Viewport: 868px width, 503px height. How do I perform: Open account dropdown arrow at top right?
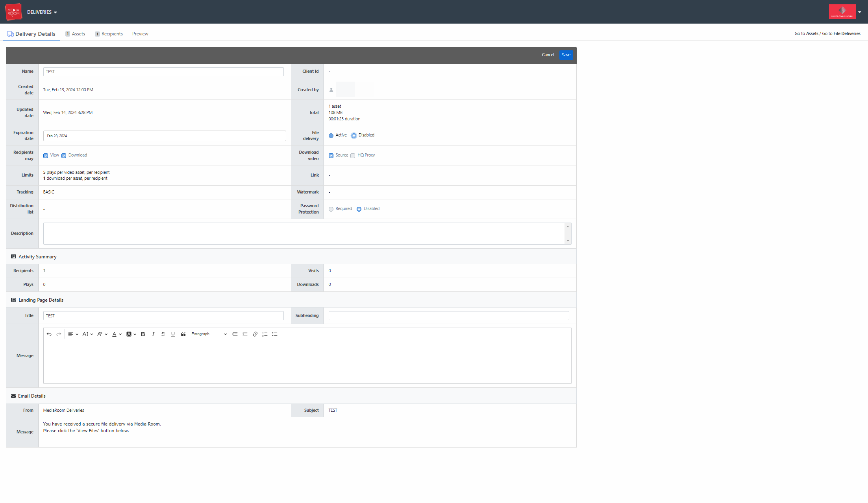pos(860,12)
